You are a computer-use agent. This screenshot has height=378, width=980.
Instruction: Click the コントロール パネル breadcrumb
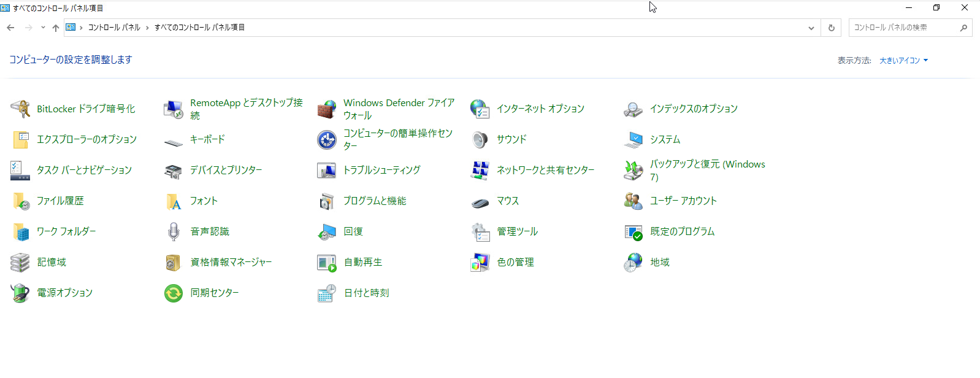coord(114,28)
